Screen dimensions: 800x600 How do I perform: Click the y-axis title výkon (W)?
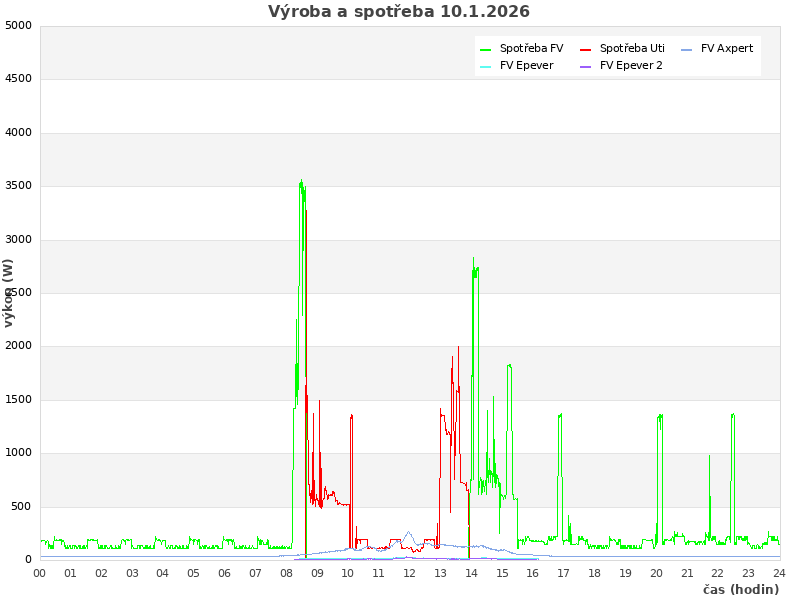pos(9,292)
